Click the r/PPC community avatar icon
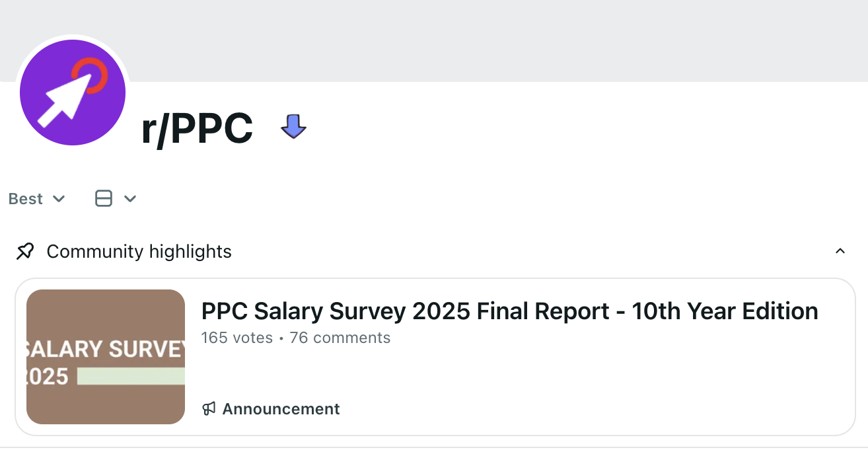Image resolution: width=868 pixels, height=456 pixels. point(73,93)
